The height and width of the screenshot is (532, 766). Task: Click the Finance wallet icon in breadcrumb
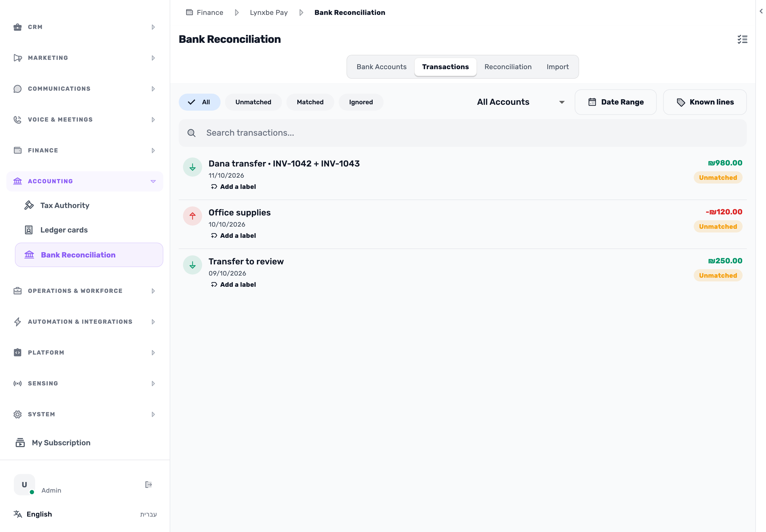pos(189,12)
